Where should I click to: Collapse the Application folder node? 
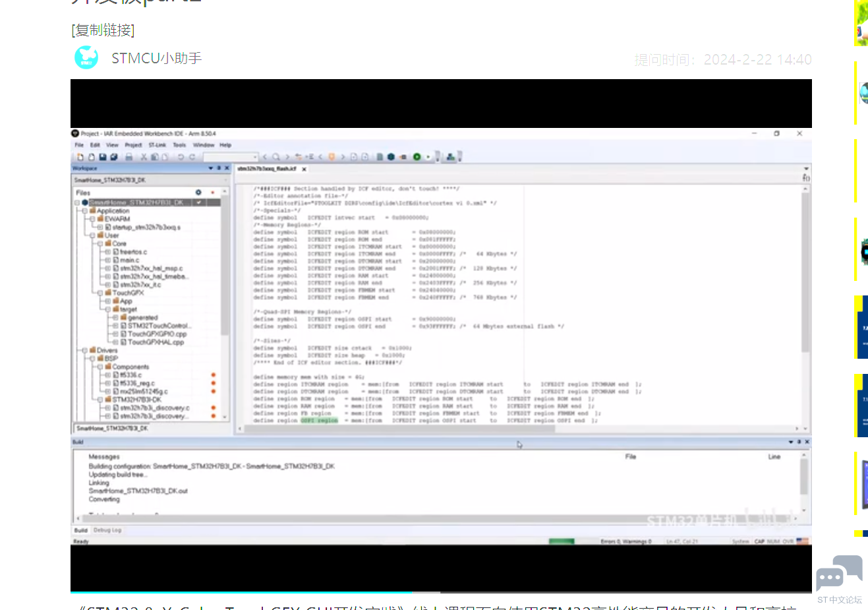tap(85, 211)
